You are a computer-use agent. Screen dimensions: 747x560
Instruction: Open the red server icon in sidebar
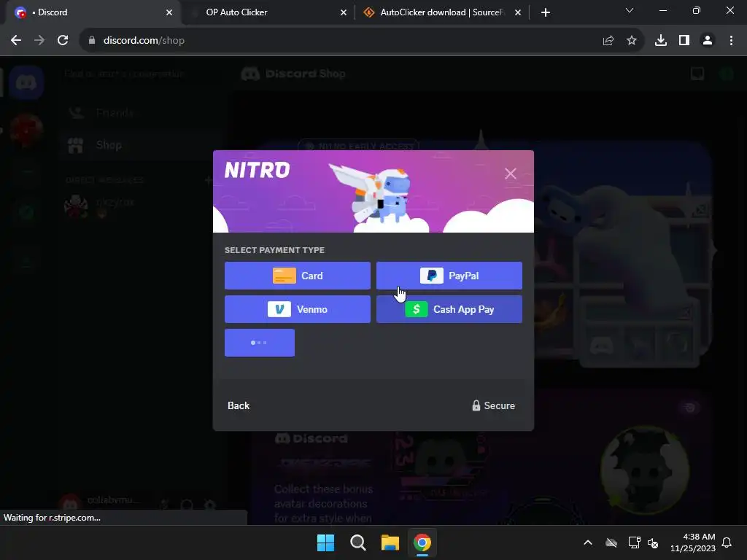point(26,130)
